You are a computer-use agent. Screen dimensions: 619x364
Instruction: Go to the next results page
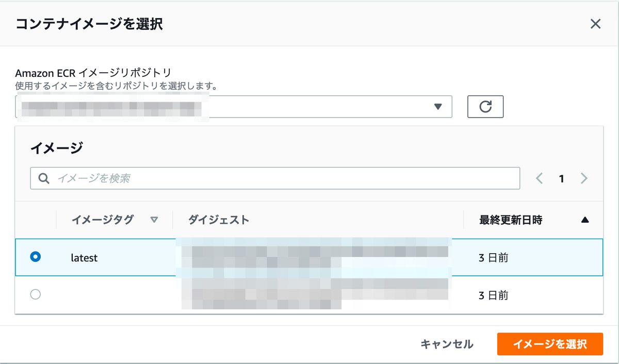[x=584, y=178]
